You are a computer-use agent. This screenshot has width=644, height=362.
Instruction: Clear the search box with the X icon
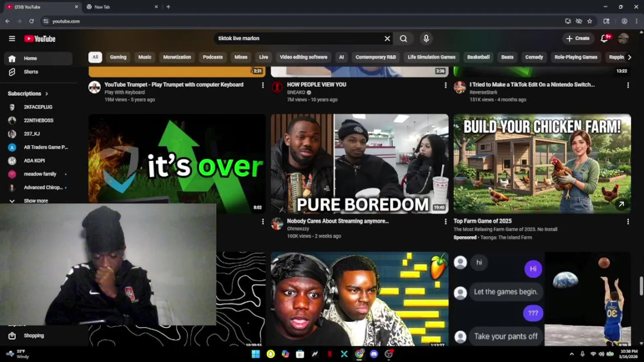pos(387,38)
